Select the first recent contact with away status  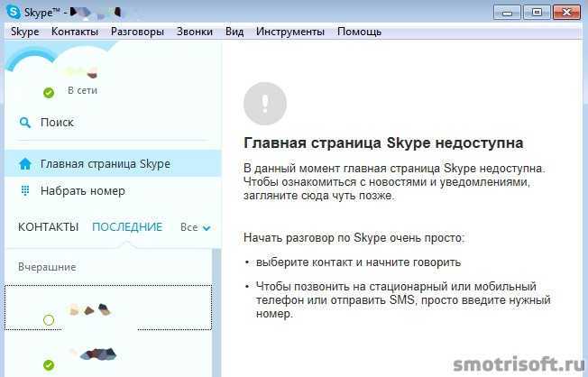(x=108, y=308)
